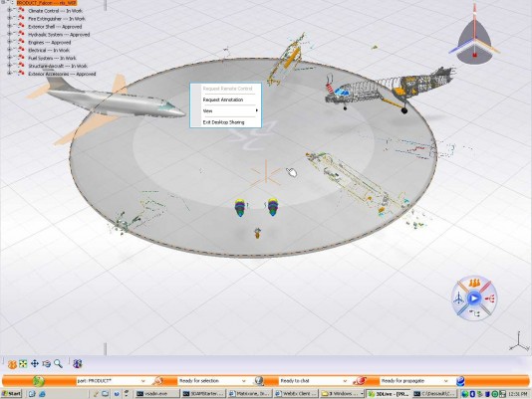Select Exterior Shell --- Approved item

55,27
